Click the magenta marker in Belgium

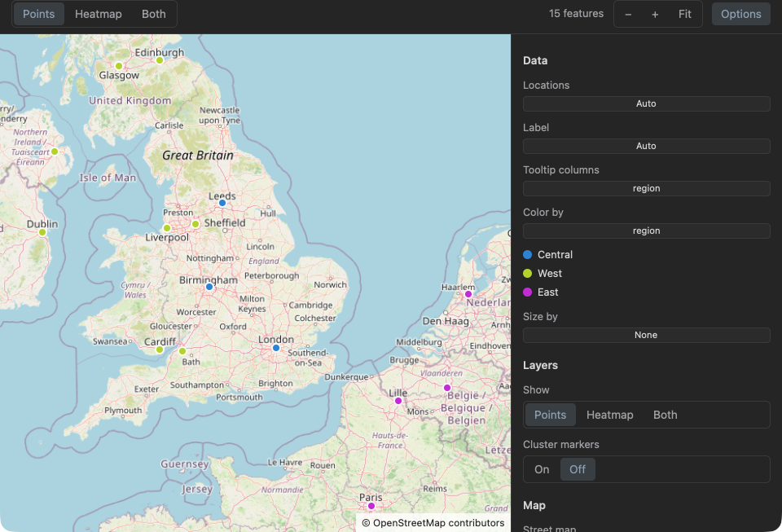click(447, 388)
